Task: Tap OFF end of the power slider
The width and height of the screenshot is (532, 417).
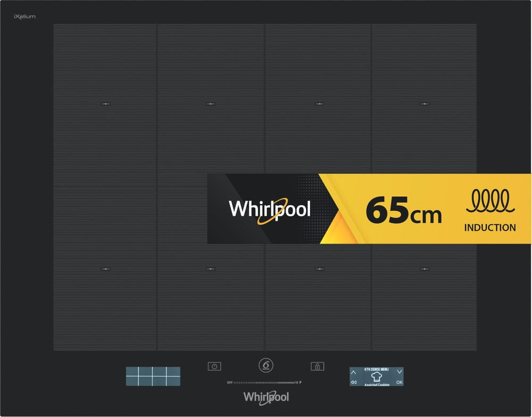Action: [x=230, y=382]
